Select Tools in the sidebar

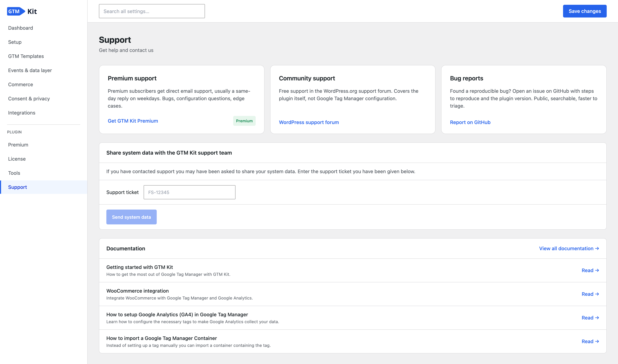[x=14, y=173]
